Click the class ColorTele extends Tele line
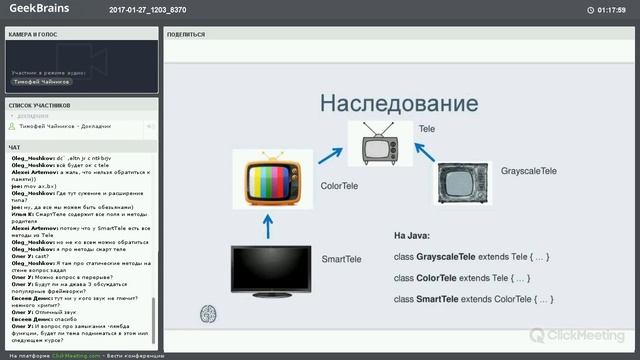 pyautogui.click(x=462, y=278)
